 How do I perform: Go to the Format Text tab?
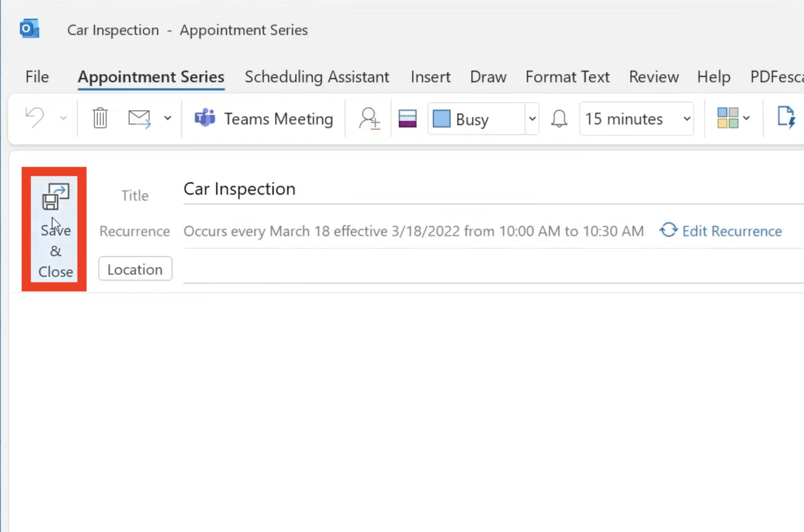567,77
